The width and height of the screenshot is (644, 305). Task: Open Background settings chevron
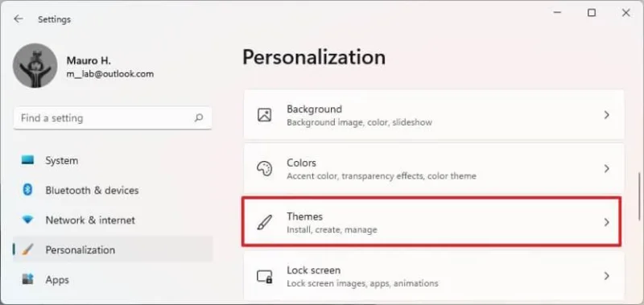pos(607,115)
